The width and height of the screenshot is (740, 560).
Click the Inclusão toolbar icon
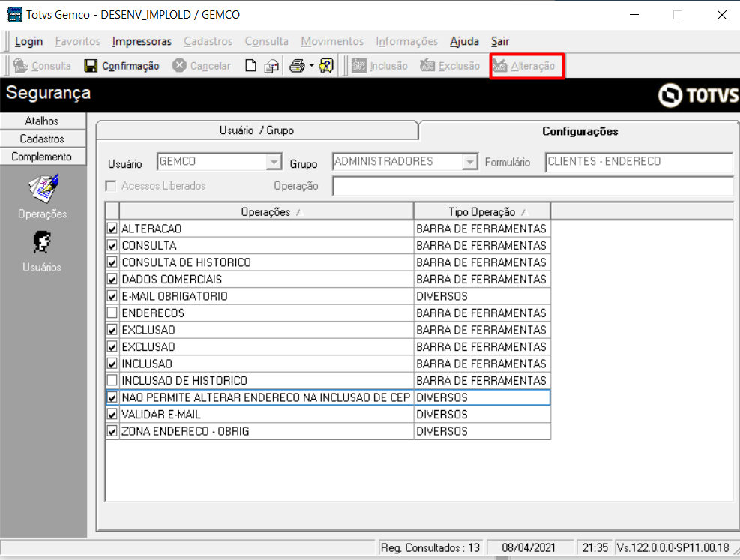coord(358,65)
